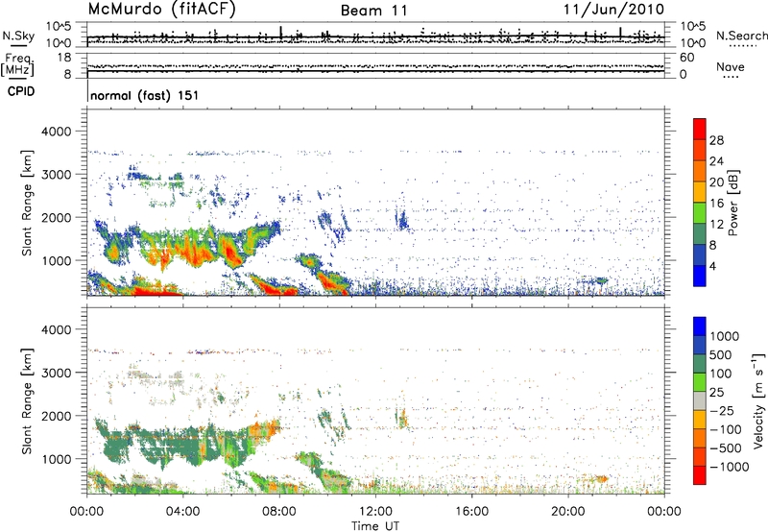Screen dimensions: 768x532
Task: Click the '-1000' label on Velocity colorbar
Action: pyautogui.click(x=730, y=467)
